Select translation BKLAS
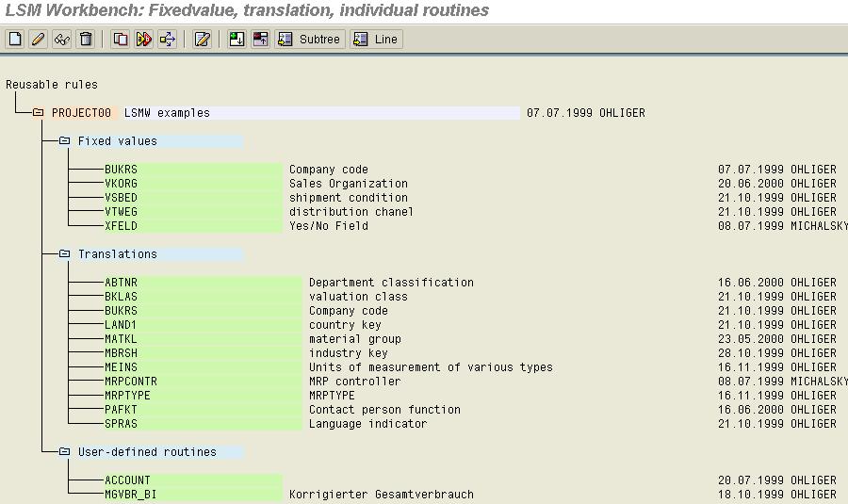 203,297
